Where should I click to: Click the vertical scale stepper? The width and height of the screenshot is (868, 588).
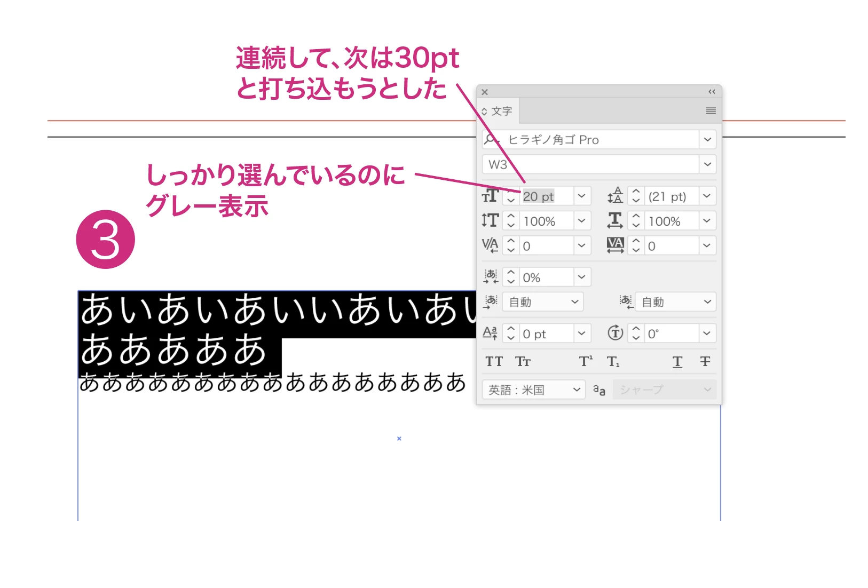coord(511,220)
